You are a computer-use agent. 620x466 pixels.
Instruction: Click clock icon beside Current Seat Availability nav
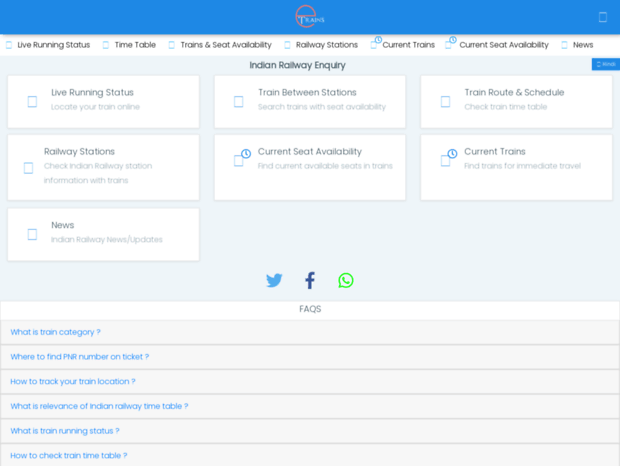pos(453,40)
